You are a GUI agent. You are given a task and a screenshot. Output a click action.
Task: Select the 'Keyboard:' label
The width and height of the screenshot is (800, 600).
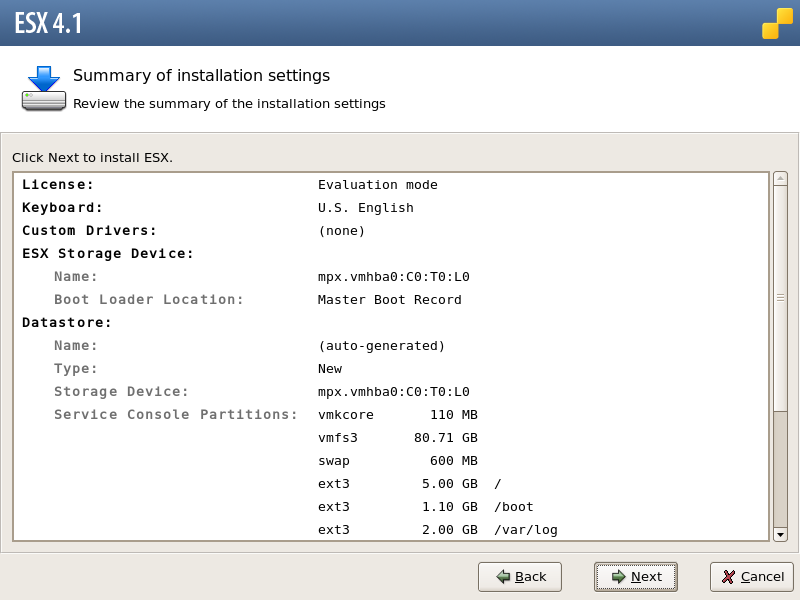(x=62, y=208)
